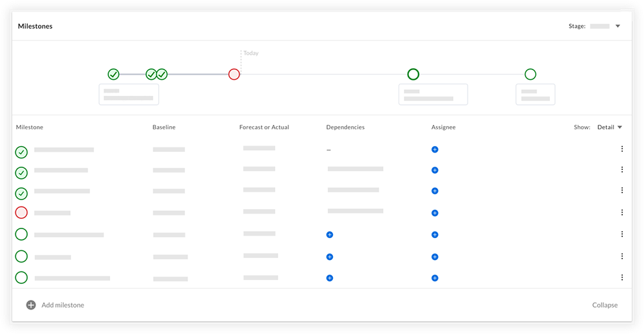The width and height of the screenshot is (644, 334).
Task: Add assignee to fifth milestone row
Action: (435, 235)
